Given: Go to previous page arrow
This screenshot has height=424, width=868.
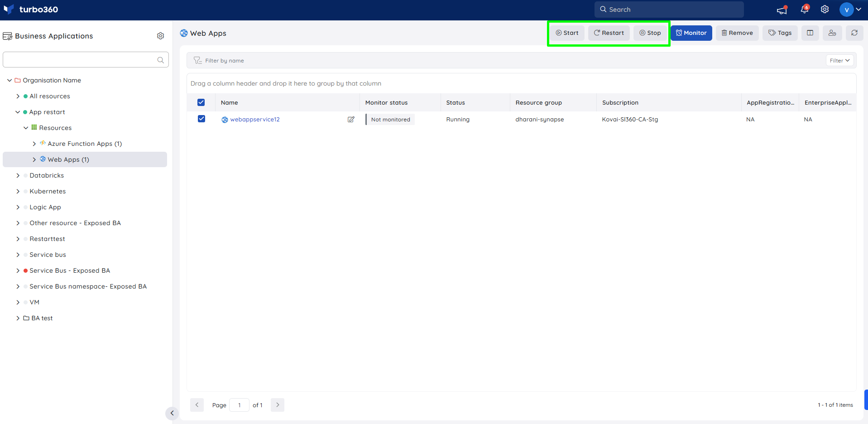Looking at the screenshot, I should pos(197,405).
